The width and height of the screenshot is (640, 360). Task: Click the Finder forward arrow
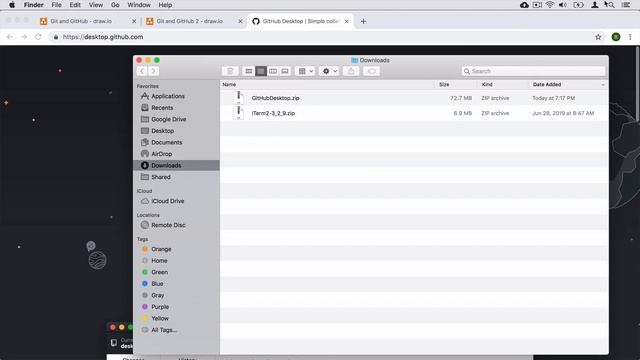tap(153, 71)
